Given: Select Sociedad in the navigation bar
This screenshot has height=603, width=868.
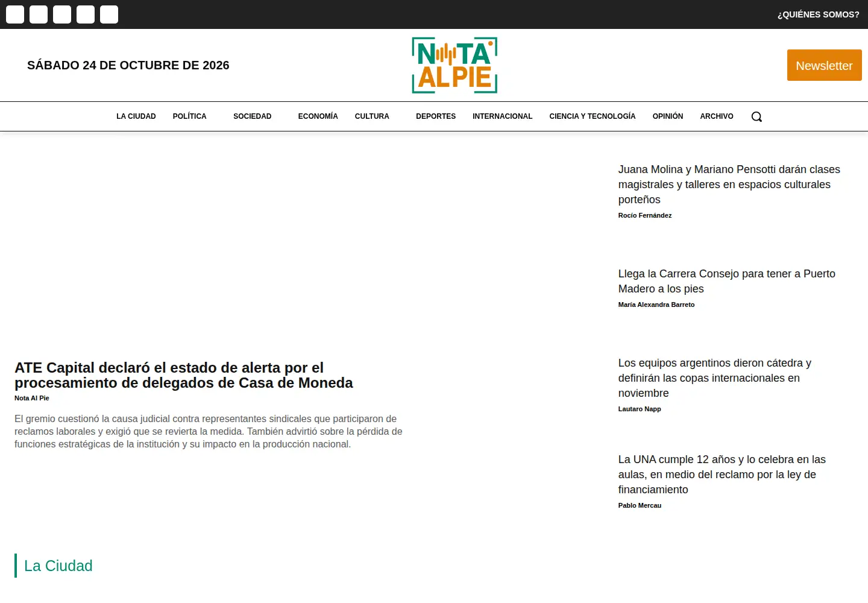Looking at the screenshot, I should pyautogui.click(x=253, y=116).
